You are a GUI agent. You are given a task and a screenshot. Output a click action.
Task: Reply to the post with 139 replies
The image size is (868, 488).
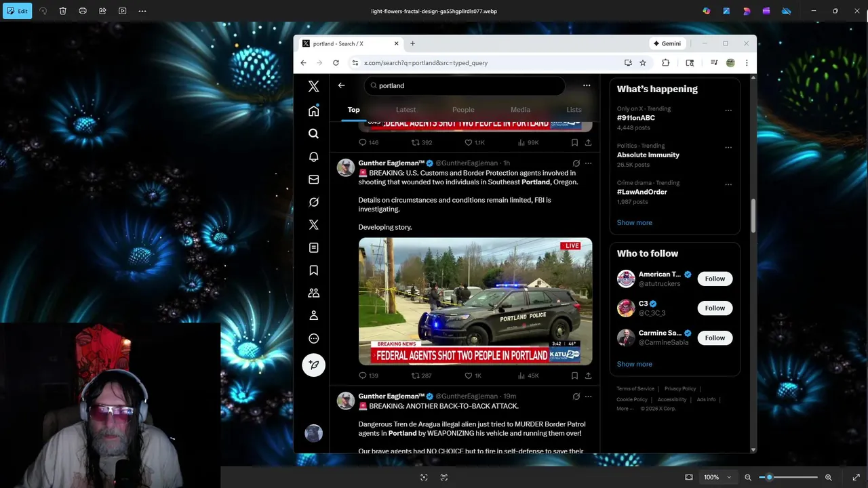tap(368, 375)
